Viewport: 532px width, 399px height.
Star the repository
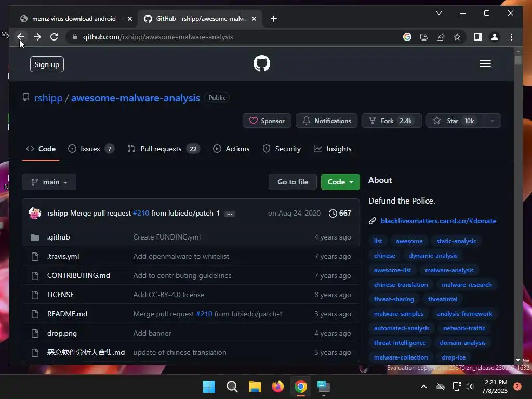(x=454, y=121)
